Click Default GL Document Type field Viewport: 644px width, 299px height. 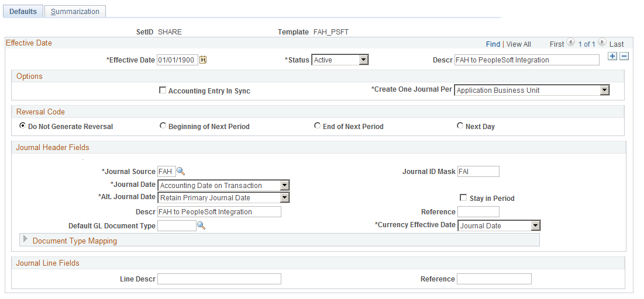[177, 225]
